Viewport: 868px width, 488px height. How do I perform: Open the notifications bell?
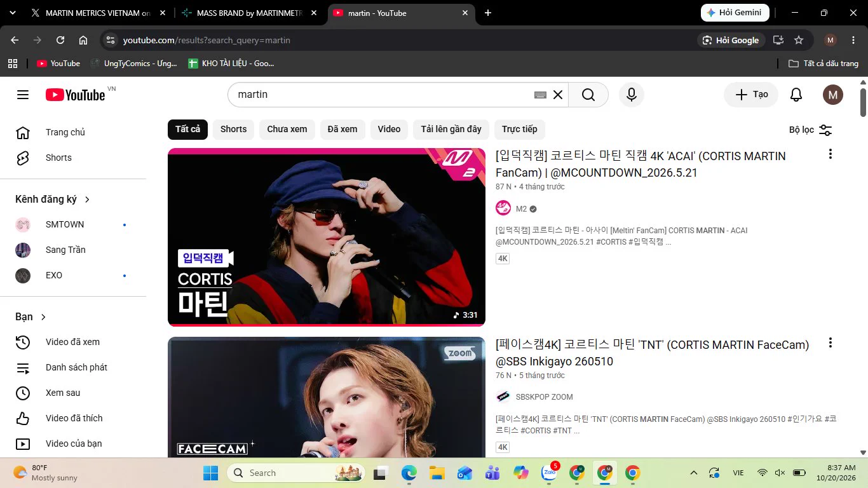coord(796,95)
